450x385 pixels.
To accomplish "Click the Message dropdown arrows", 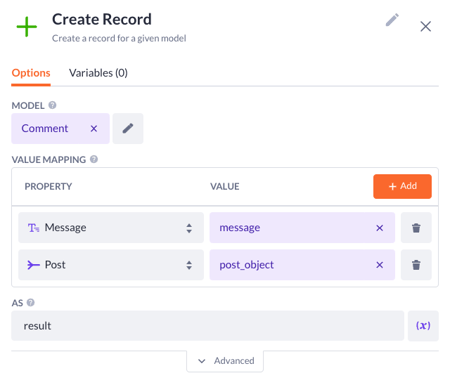I will 189,228.
